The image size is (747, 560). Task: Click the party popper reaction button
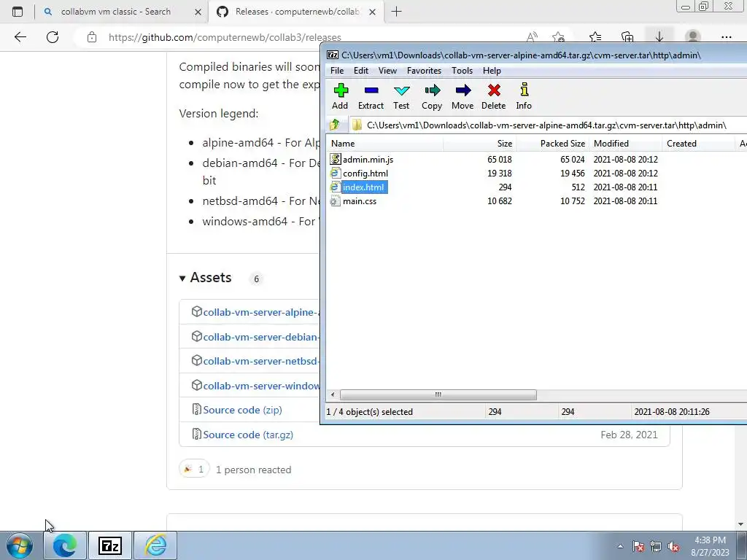(194, 470)
